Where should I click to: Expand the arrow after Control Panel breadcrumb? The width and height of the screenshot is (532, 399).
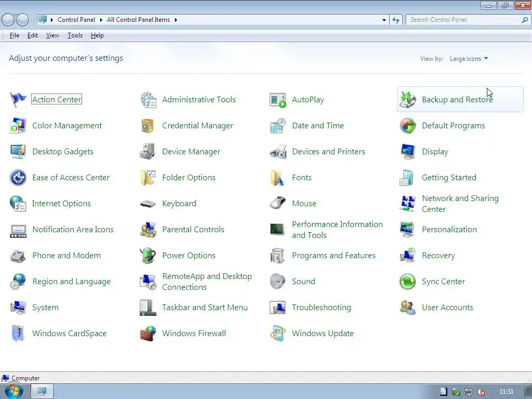101,20
